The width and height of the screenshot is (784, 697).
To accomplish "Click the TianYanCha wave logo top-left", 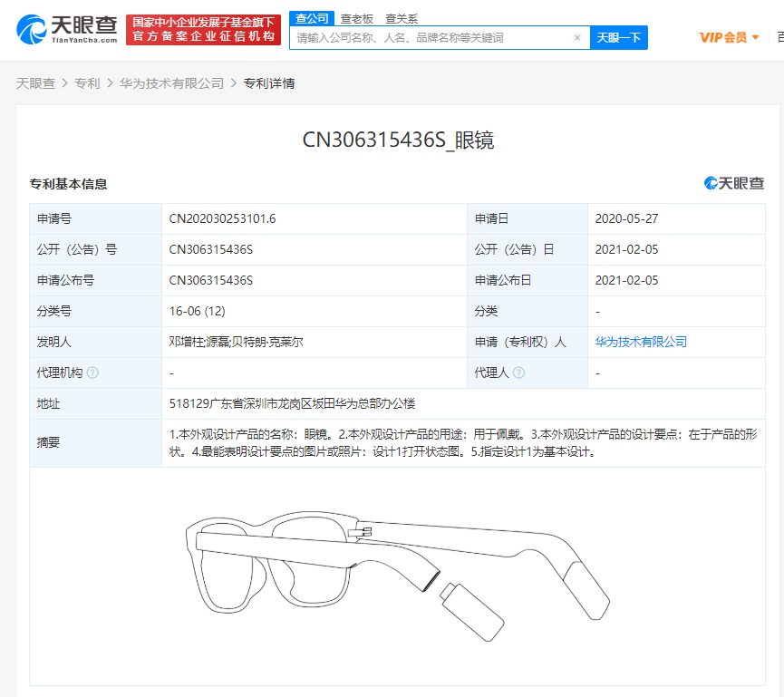I will point(31,27).
